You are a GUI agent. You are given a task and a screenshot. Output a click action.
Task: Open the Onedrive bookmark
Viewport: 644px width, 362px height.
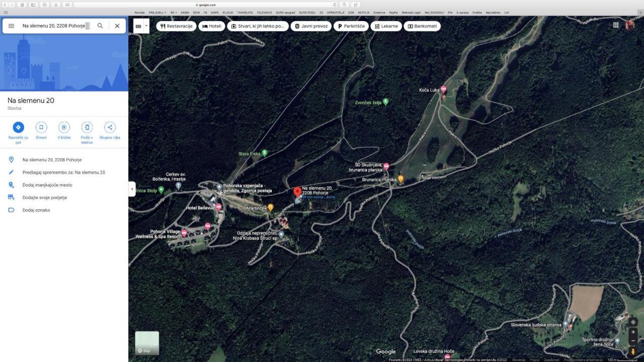point(379,13)
